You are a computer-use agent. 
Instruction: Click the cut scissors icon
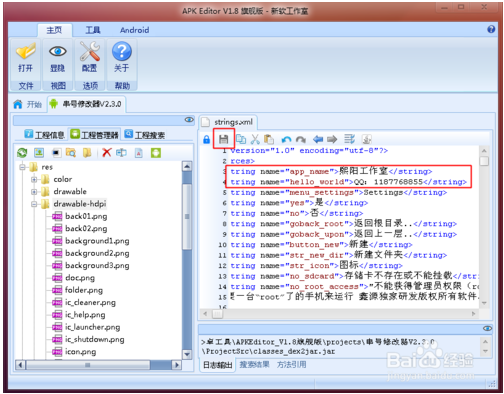pyautogui.click(x=255, y=139)
